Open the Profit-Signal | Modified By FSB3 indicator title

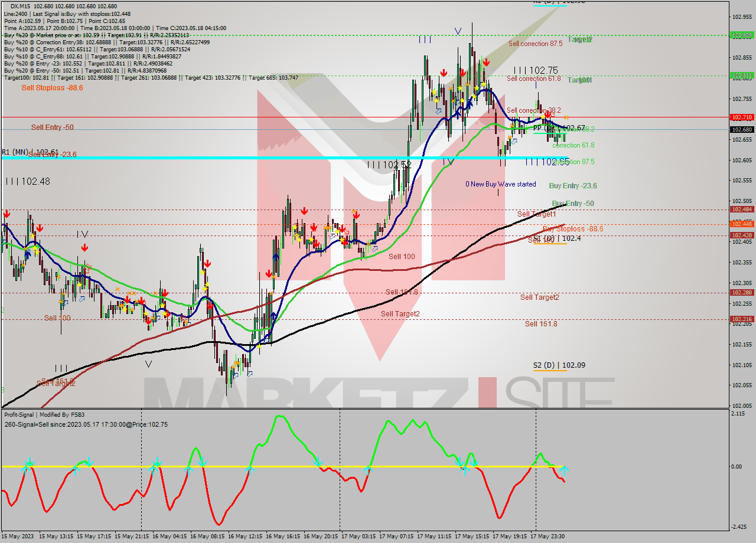pyautogui.click(x=44, y=415)
